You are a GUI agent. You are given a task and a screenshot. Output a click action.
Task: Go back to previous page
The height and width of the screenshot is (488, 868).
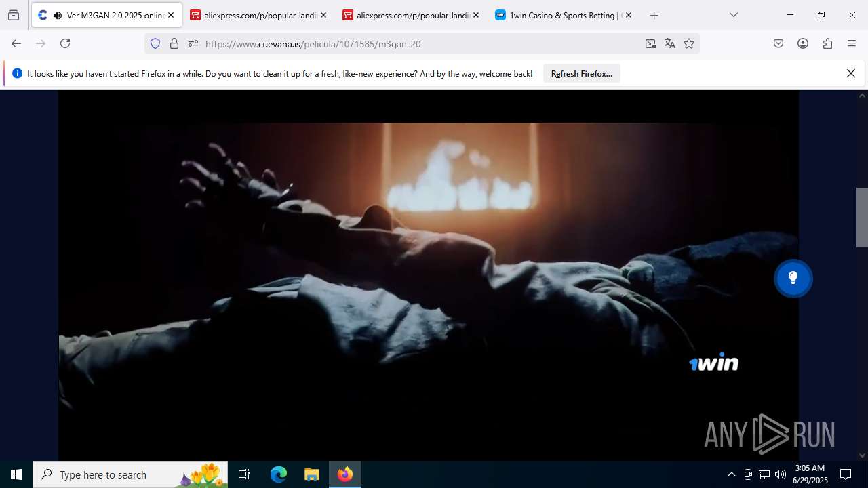(16, 43)
